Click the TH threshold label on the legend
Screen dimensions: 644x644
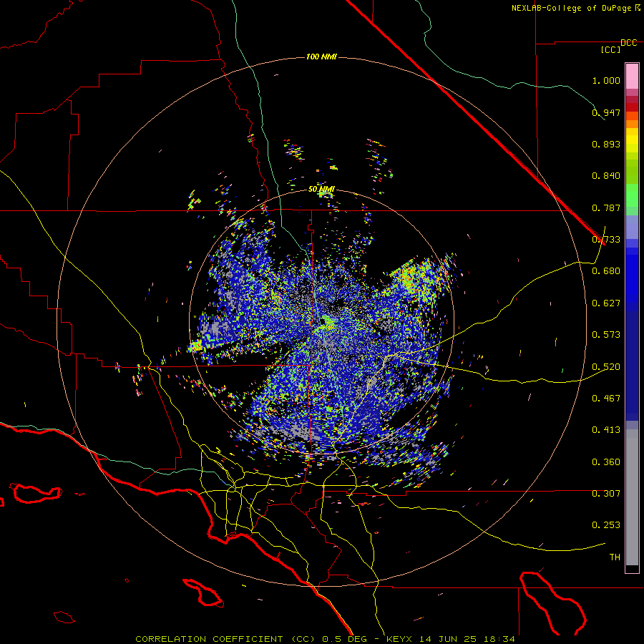[x=615, y=557]
